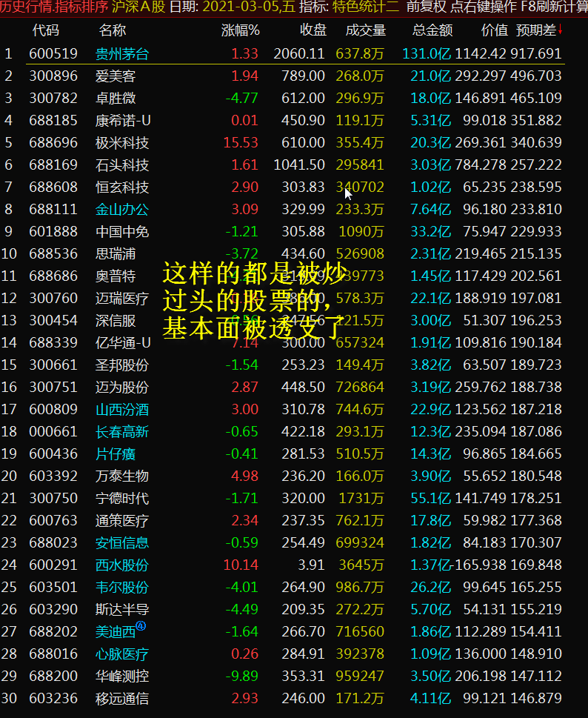Click the 15.53 gain percentage cell
This screenshot has height=718, width=588.
click(241, 142)
